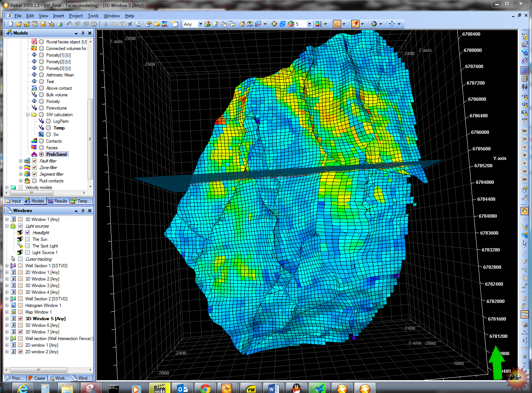Click the Open project folder icon

tap(19, 24)
